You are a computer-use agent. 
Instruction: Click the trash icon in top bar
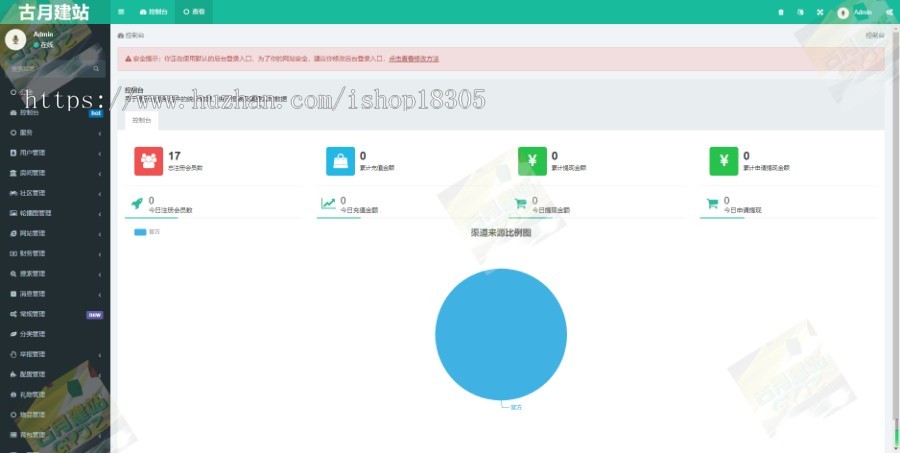[x=781, y=12]
